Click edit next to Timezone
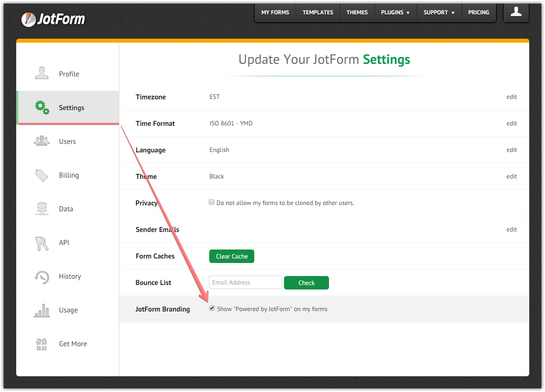The height and width of the screenshot is (392, 545). (512, 97)
